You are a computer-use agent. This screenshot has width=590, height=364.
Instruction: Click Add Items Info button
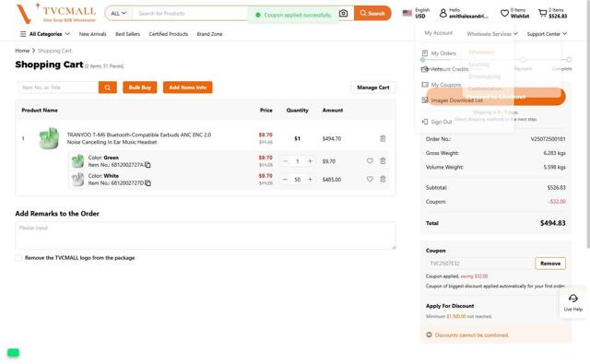188,88
